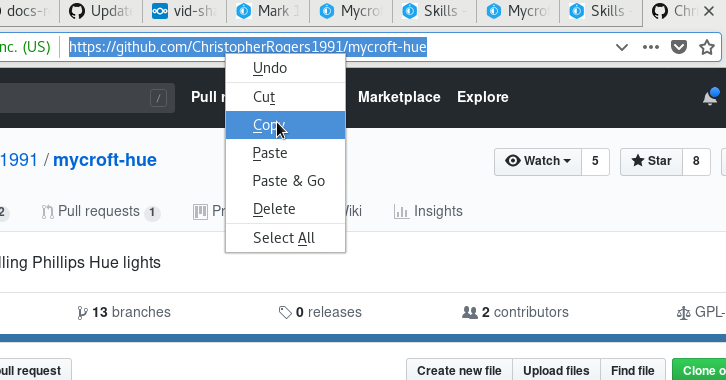Screen dimensions: 726x380
Task: Expand the Watch dropdown button
Action: point(538,162)
